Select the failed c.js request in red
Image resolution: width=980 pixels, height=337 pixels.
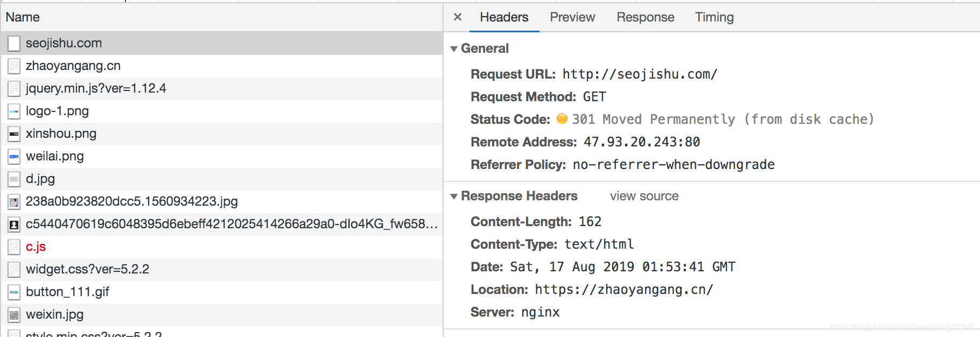coord(221,247)
